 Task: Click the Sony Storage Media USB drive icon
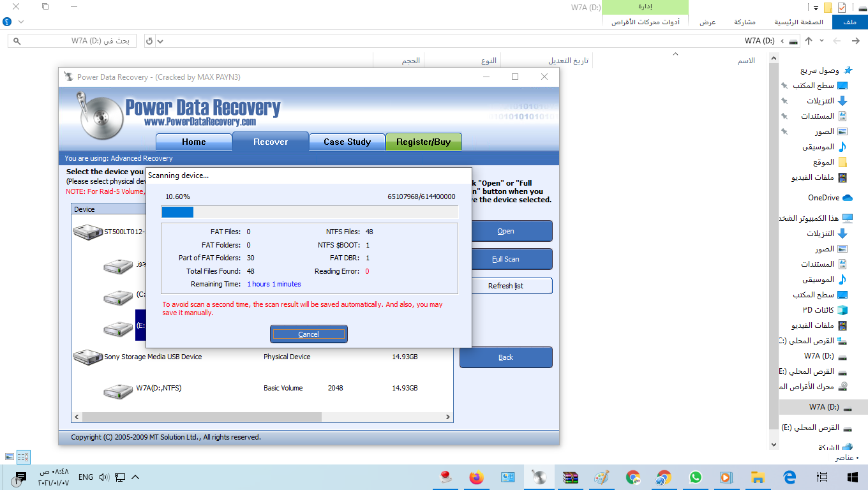87,357
